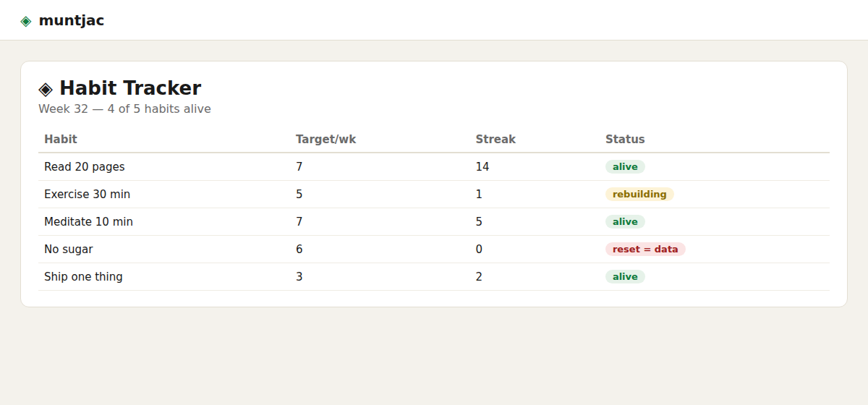Click the yellow rebuilding status badge
This screenshot has height=405, width=868.
click(x=639, y=195)
